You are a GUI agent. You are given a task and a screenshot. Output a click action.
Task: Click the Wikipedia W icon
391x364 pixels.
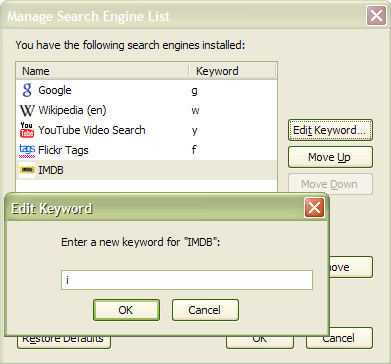tap(27, 110)
